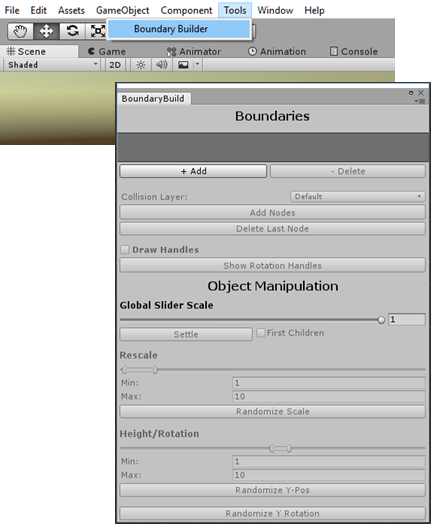Toggle scene audio speaker icon
This screenshot has width=431, height=524.
(162, 65)
